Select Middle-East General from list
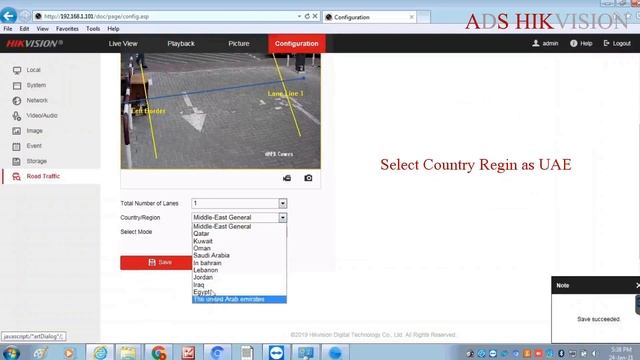This screenshot has width=640, height=360. (239, 227)
